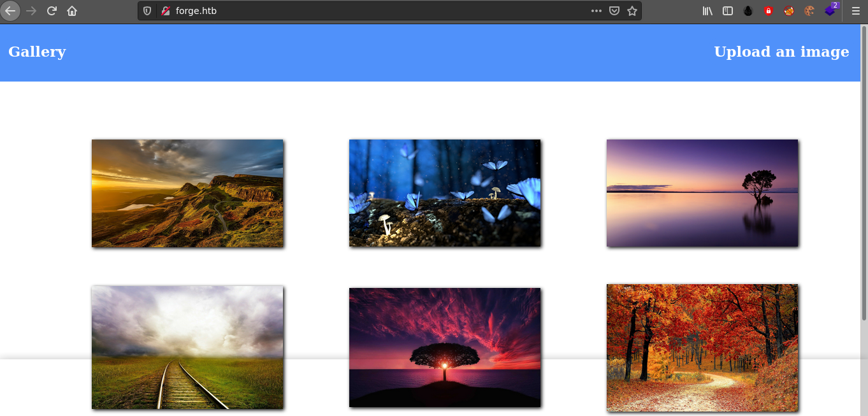
Task: Reload the current page
Action: [52, 11]
